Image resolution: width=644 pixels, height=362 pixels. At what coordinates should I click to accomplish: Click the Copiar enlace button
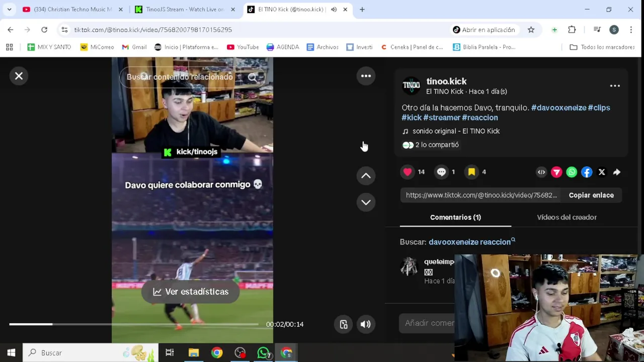[591, 195]
